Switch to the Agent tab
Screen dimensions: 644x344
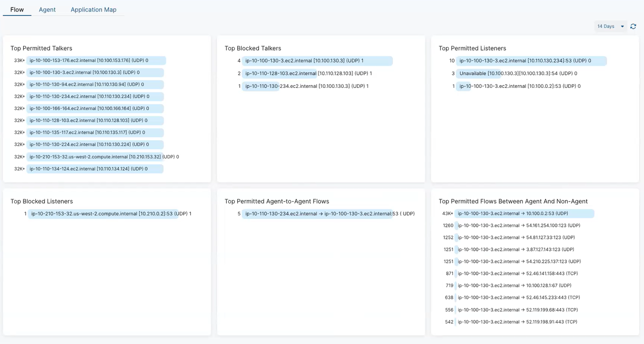pos(47,9)
